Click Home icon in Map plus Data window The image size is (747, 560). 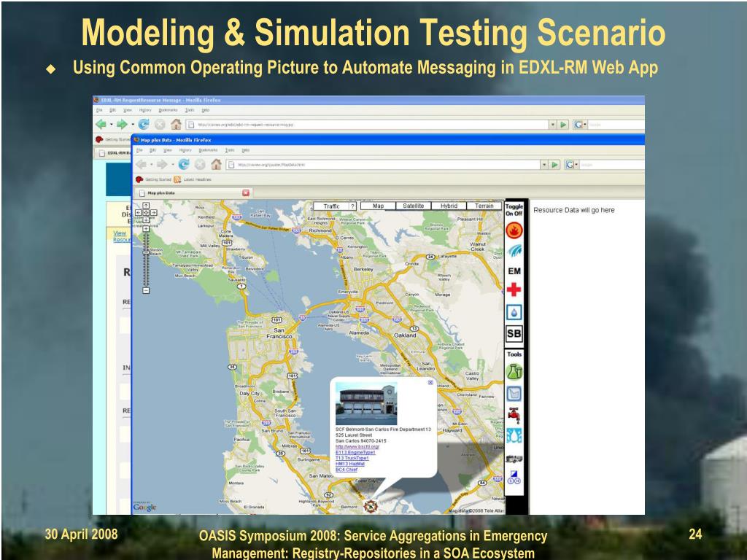point(216,164)
